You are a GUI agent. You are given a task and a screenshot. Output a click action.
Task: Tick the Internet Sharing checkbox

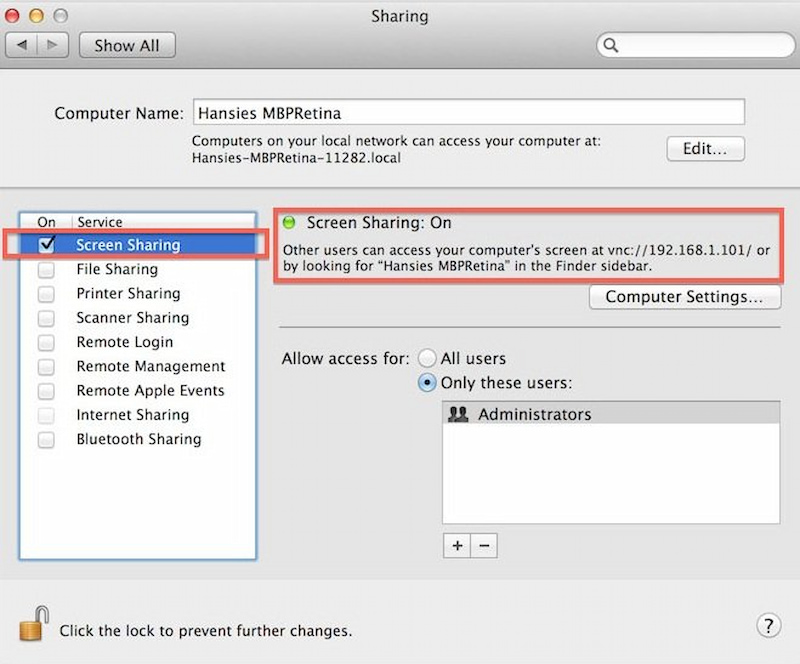pos(46,415)
